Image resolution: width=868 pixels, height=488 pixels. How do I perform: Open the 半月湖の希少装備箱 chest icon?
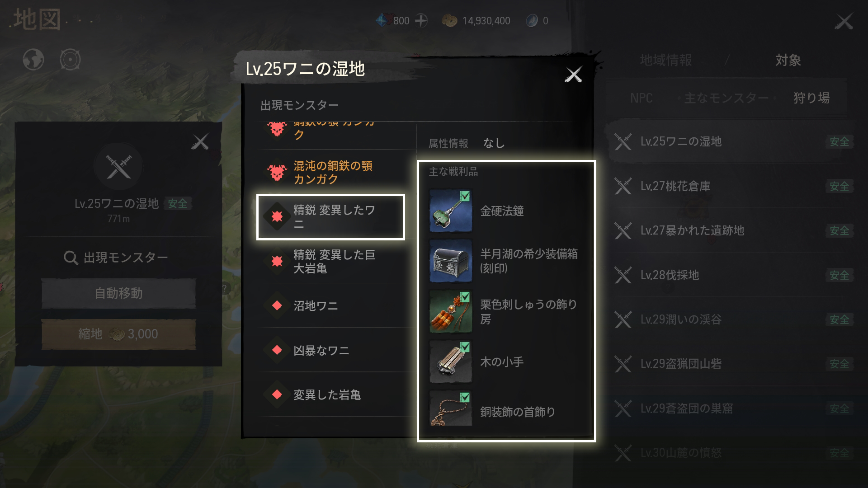[451, 261]
